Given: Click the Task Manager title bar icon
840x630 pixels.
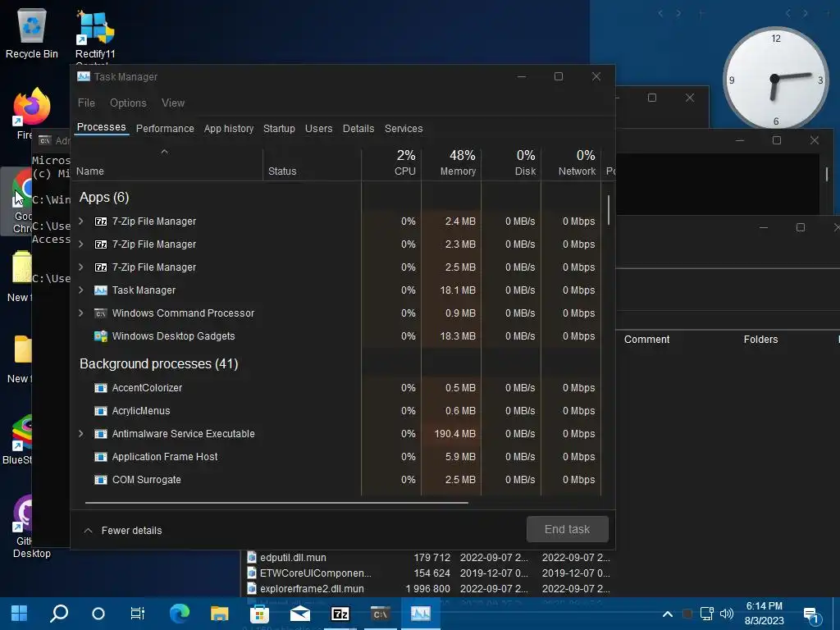Looking at the screenshot, I should [x=83, y=76].
